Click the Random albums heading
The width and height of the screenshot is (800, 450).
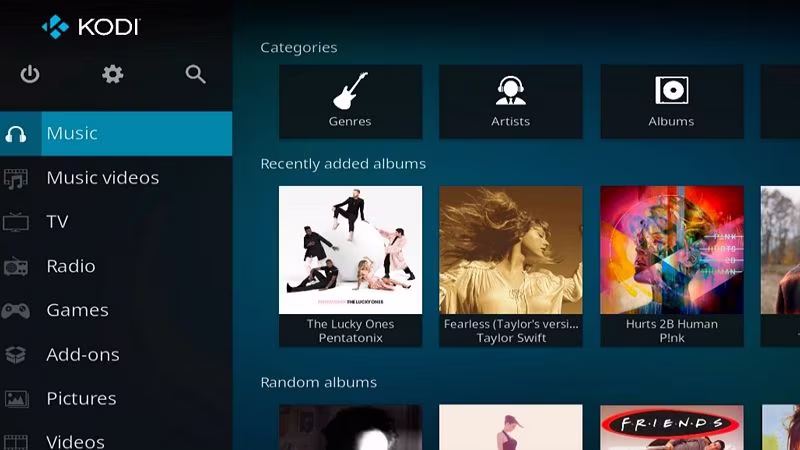tap(318, 382)
